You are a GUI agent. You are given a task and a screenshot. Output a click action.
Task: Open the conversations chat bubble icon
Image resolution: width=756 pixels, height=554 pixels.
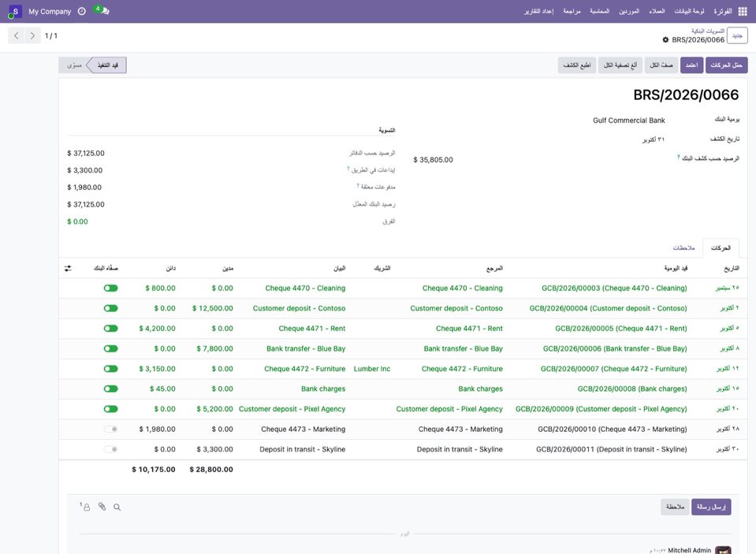click(x=102, y=10)
